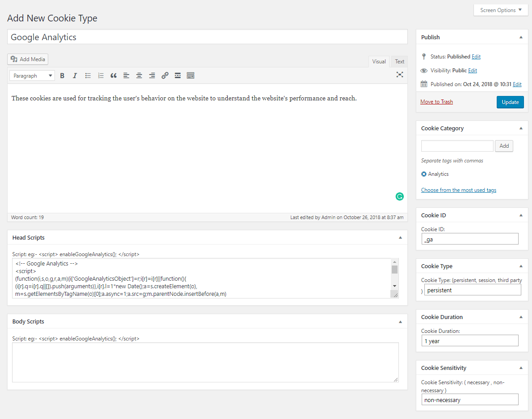Switch to the Text editing tab
532x419 pixels.
click(x=399, y=61)
